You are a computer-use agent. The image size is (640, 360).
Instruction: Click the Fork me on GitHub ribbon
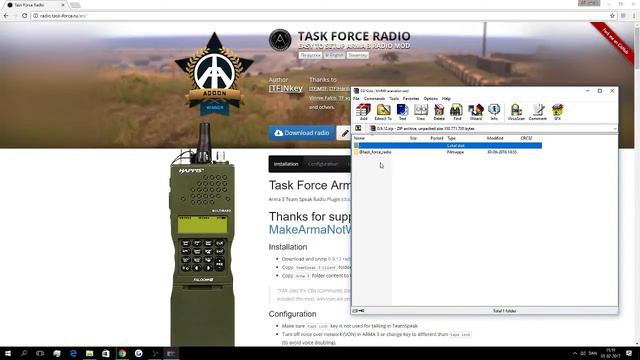614,42
